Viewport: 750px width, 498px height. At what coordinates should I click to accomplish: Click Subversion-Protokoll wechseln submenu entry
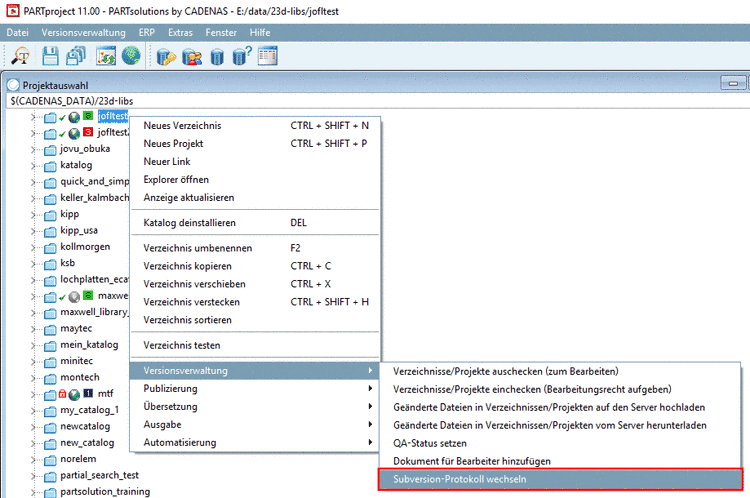560,479
